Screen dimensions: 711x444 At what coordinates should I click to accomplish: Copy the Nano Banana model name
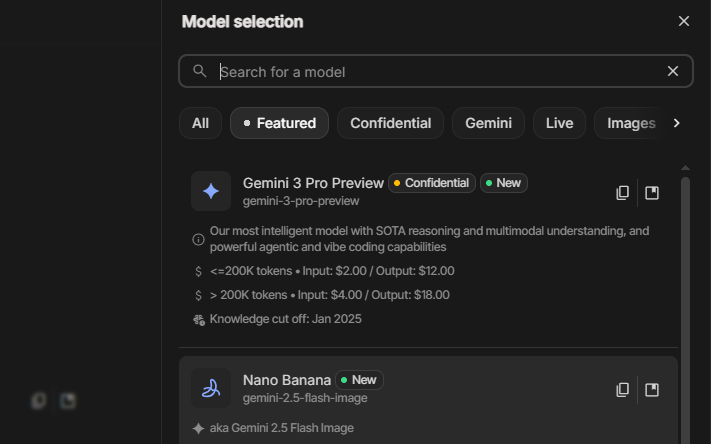[622, 389]
